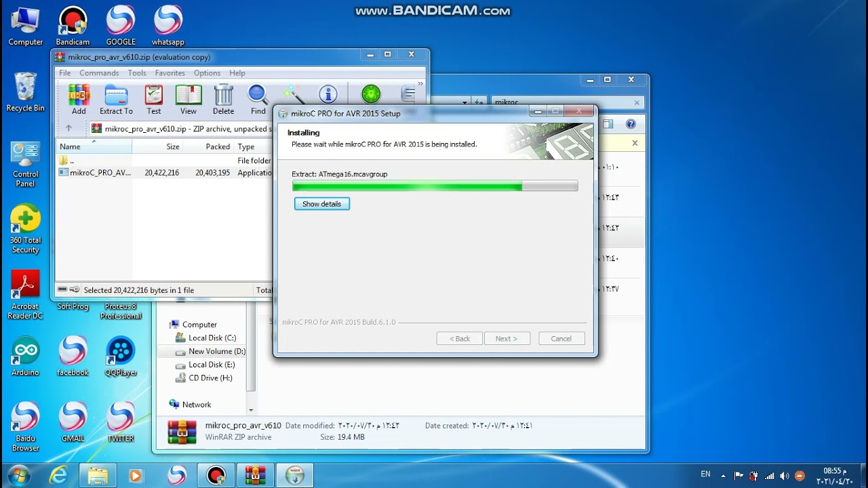Open the File menu in WinRAR
This screenshot has height=488, width=868.
[x=65, y=73]
